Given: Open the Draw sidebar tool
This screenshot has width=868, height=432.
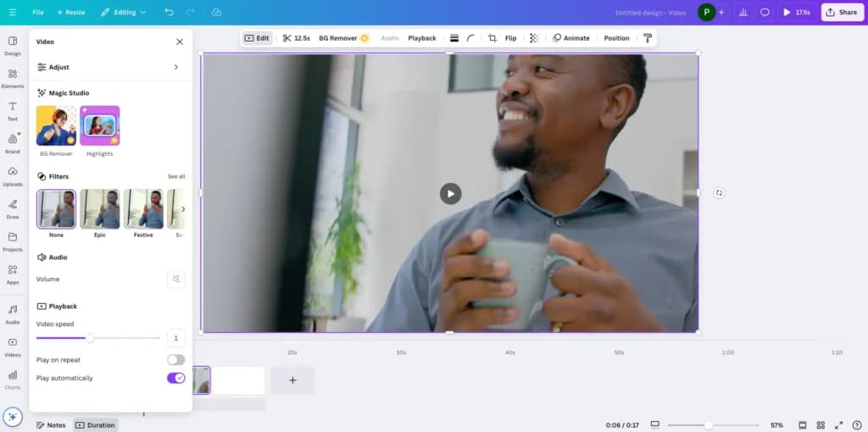Looking at the screenshot, I should pyautogui.click(x=12, y=209).
